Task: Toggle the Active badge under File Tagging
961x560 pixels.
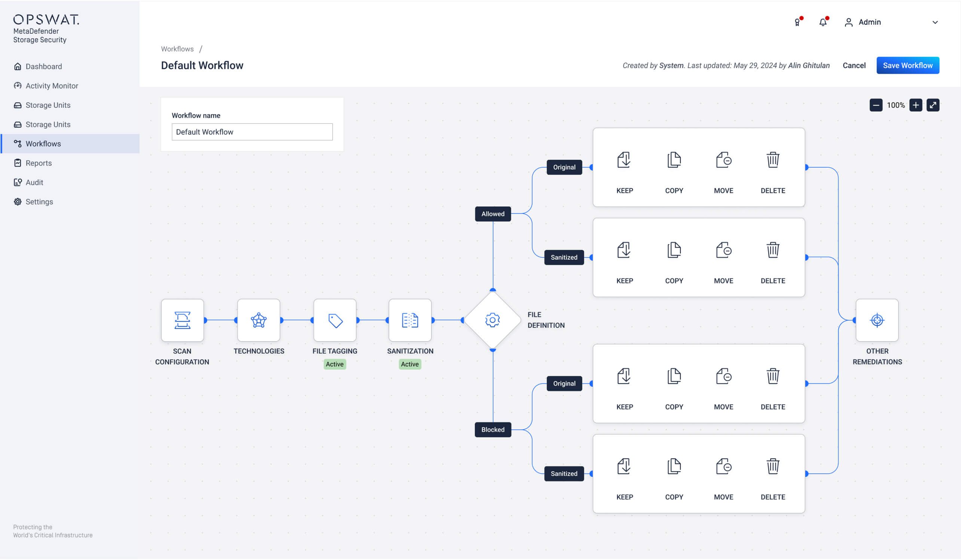Action: click(x=335, y=364)
